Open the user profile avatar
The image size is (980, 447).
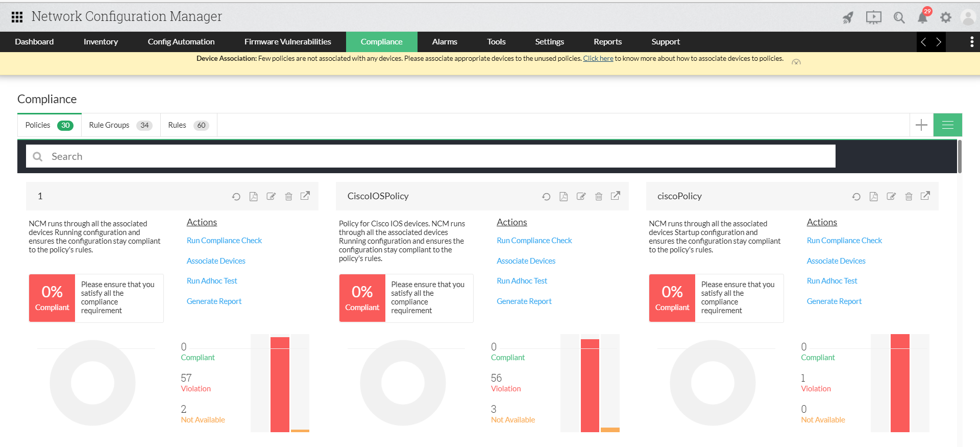click(x=968, y=18)
